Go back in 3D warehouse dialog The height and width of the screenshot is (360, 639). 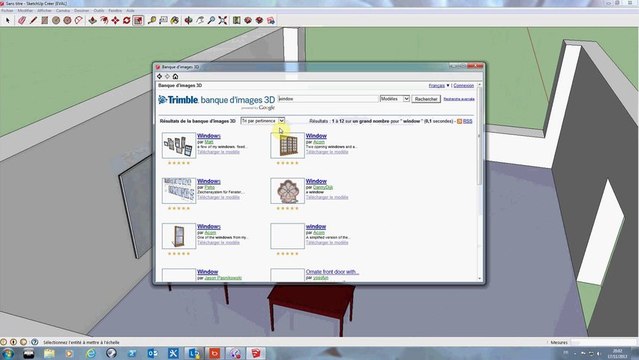(160, 76)
